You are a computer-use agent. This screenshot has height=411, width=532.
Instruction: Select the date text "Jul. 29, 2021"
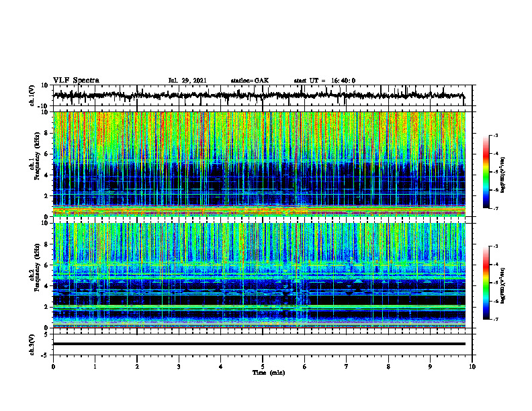187,81
